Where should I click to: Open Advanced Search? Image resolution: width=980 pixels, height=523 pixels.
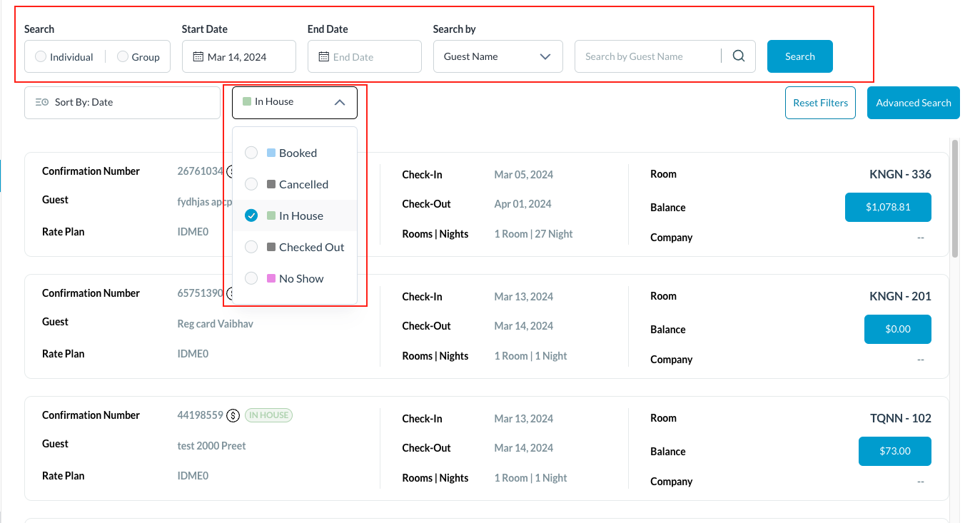tap(913, 103)
